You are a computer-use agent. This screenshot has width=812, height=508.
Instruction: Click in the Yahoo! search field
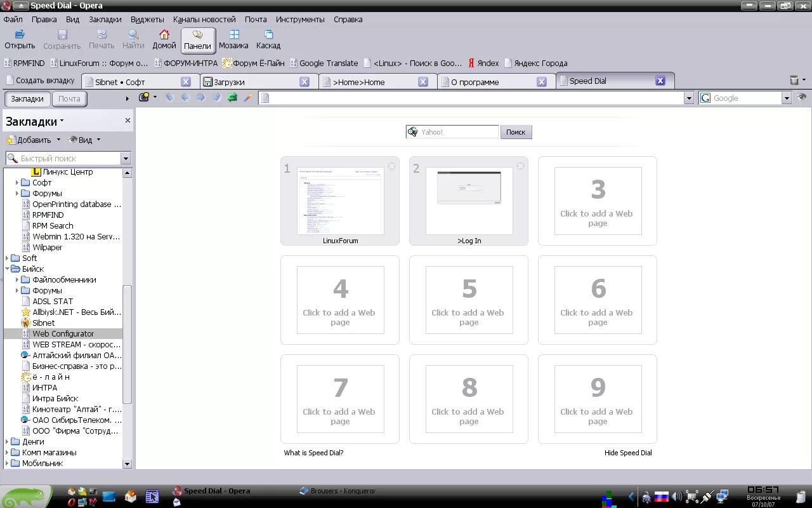pyautogui.click(x=452, y=132)
